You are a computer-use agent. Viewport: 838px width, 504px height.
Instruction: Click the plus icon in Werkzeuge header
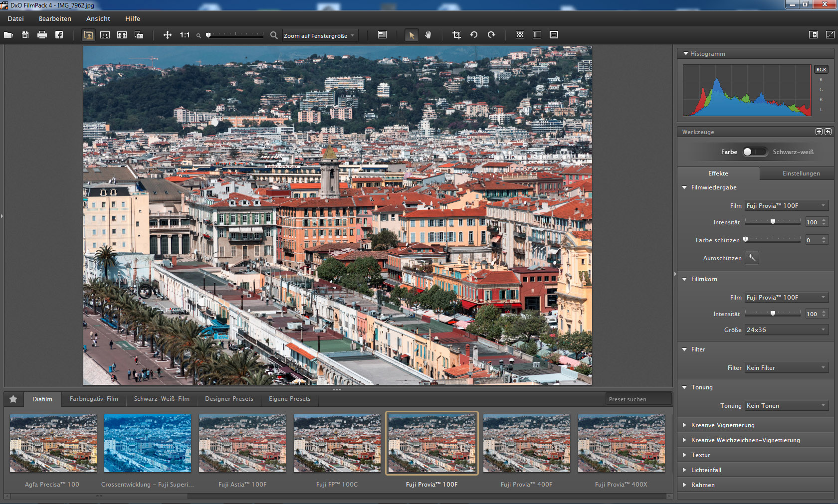click(x=819, y=132)
